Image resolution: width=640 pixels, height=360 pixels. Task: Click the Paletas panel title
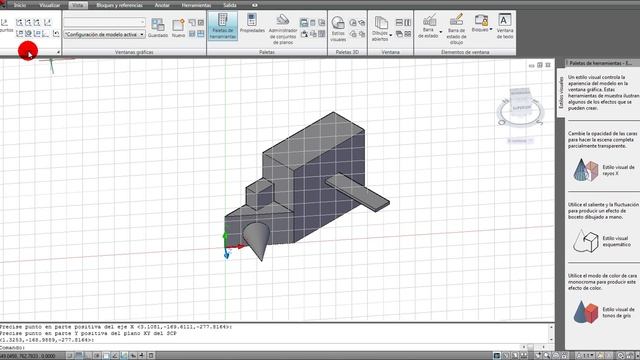pos(267,52)
